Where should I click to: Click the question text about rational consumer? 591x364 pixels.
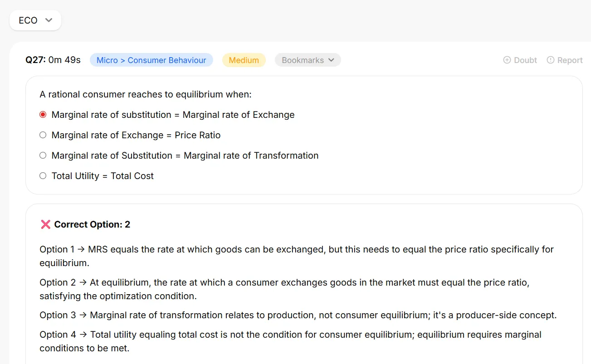click(146, 94)
